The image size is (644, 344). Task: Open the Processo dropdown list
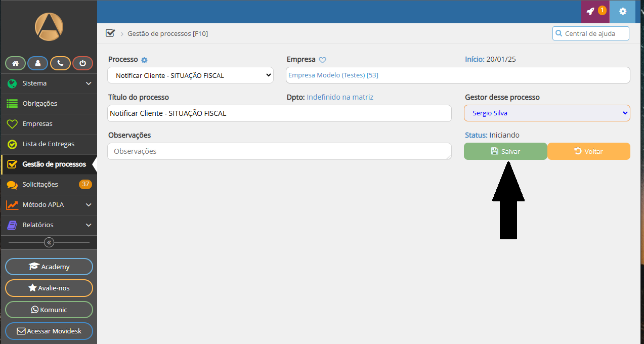coord(190,75)
